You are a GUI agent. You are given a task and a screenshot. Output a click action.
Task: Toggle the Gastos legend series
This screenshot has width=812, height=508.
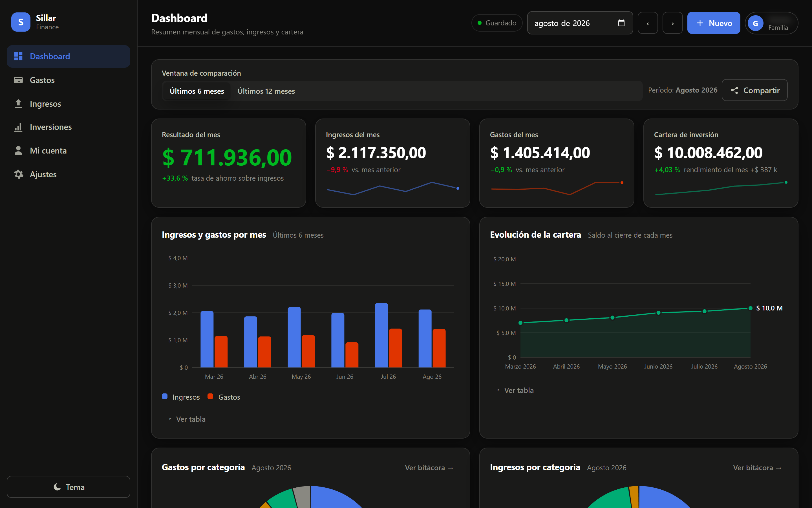[x=224, y=397]
